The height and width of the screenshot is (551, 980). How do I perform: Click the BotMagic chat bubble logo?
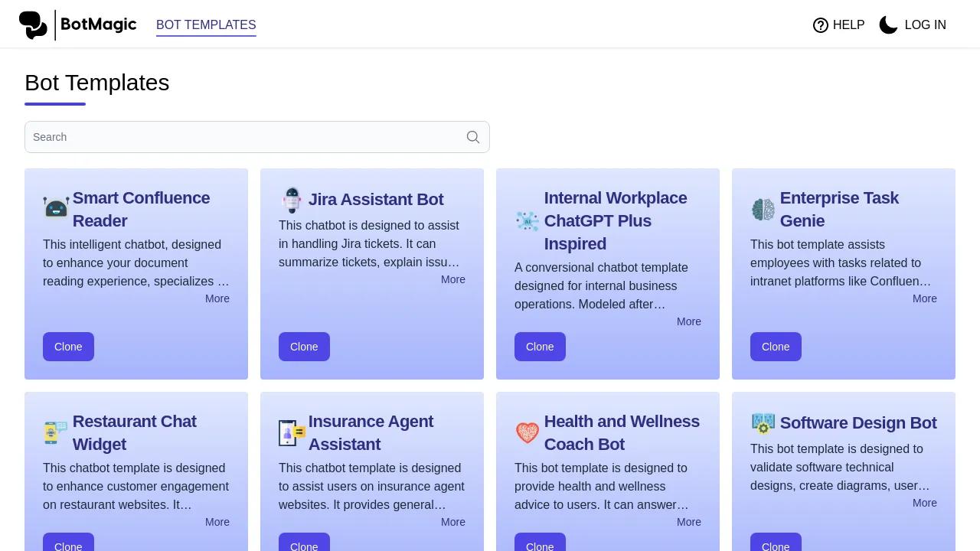tap(33, 25)
